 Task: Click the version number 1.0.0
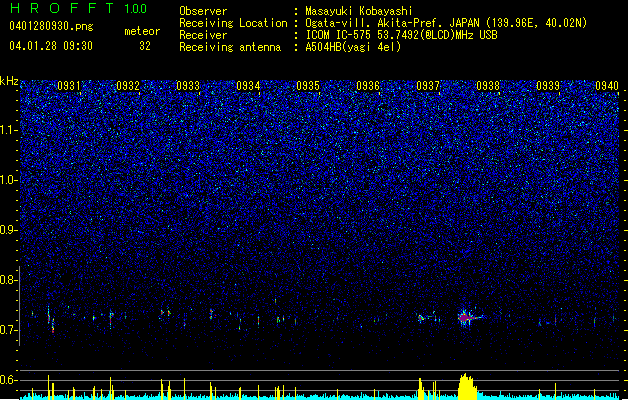pos(136,8)
